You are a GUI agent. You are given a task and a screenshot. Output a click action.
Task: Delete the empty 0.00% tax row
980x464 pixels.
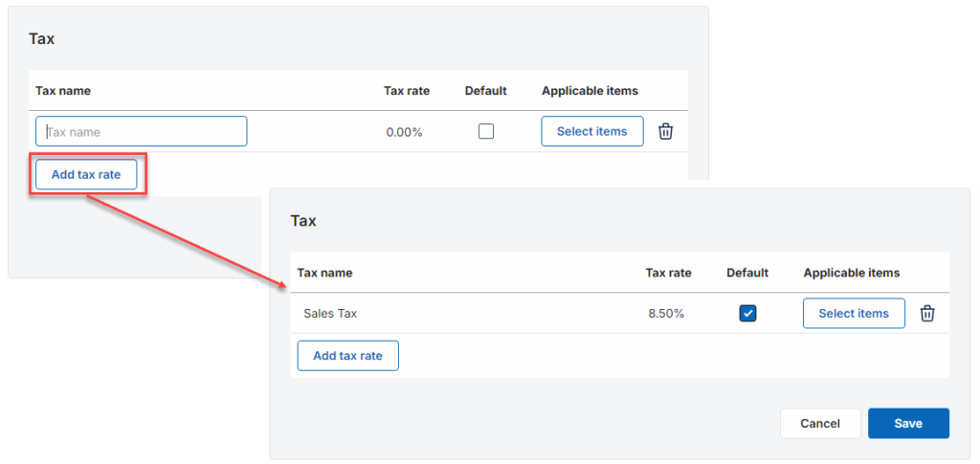coord(667,132)
